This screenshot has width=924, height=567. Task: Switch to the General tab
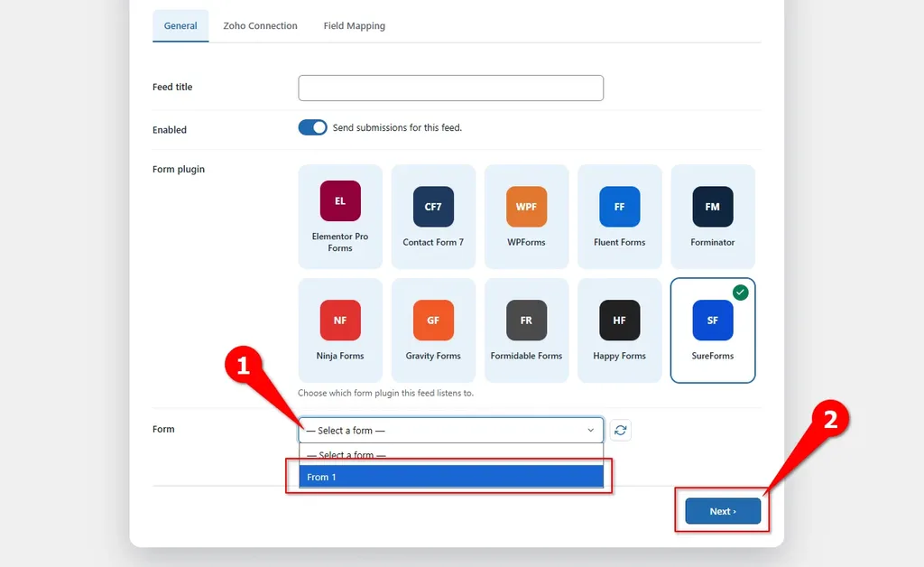click(180, 26)
